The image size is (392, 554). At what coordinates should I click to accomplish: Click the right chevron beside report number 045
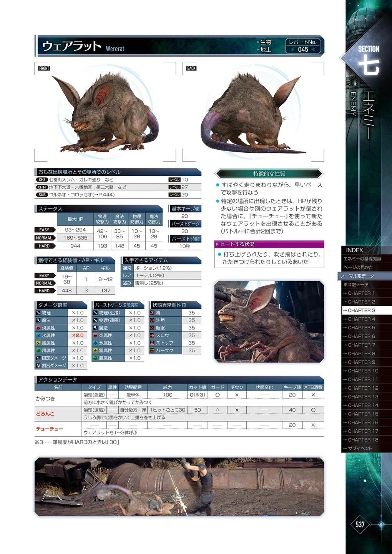point(314,49)
